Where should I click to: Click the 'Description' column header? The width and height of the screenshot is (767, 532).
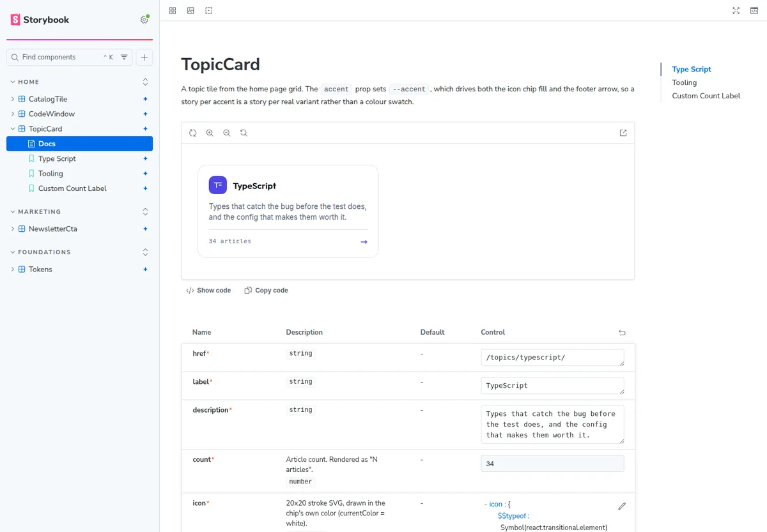point(304,332)
